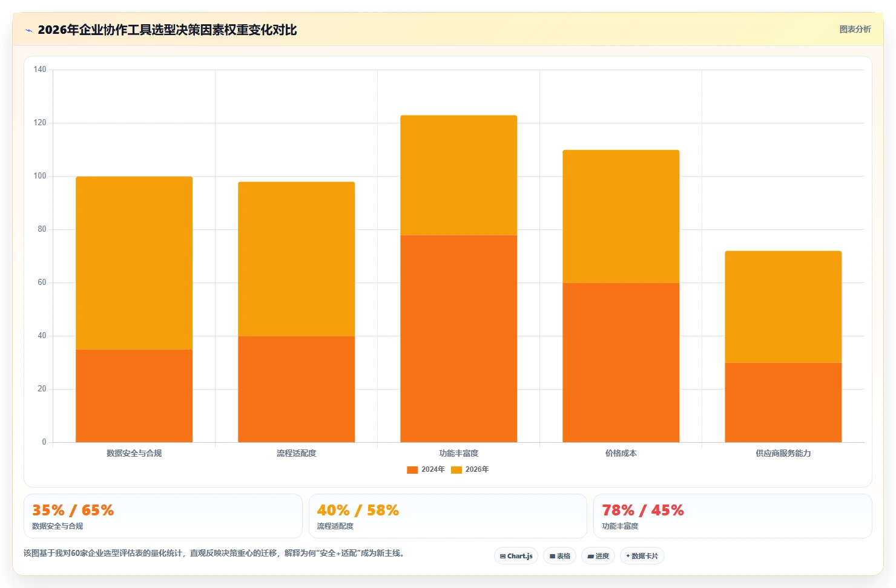Click the y-axis value 60
896x588 pixels.
coord(42,283)
